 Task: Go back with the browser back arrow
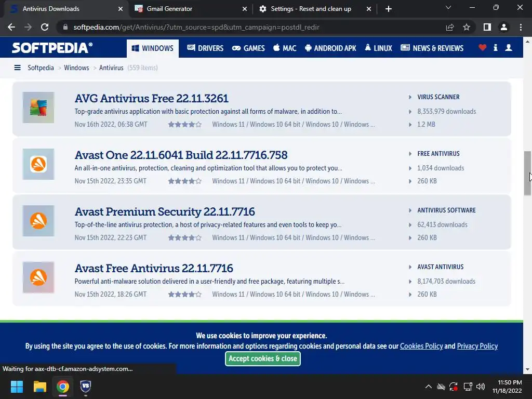11,27
